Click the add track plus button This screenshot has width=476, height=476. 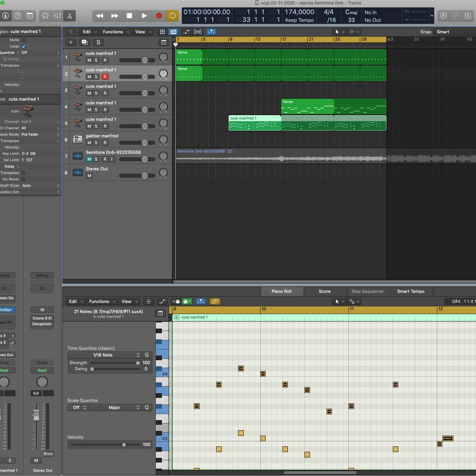[71, 42]
